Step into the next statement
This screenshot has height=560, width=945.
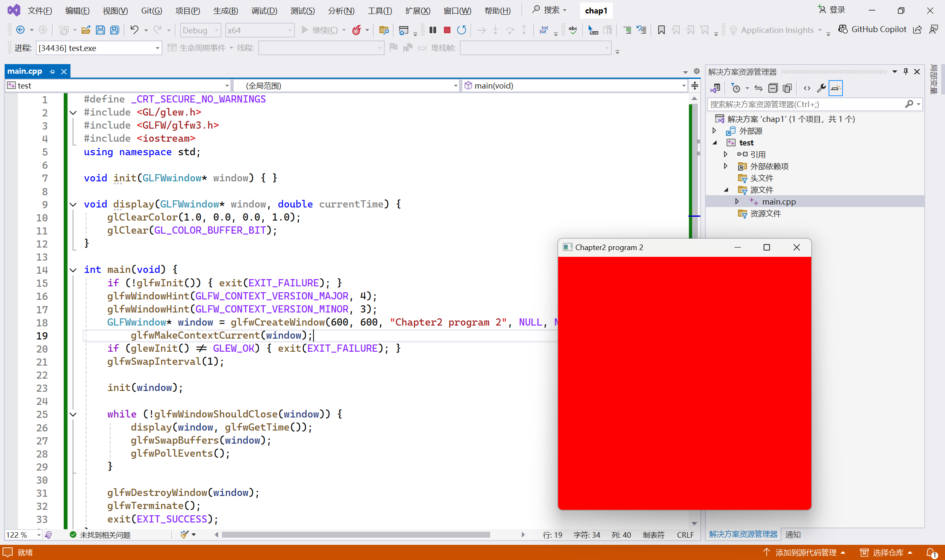[495, 30]
